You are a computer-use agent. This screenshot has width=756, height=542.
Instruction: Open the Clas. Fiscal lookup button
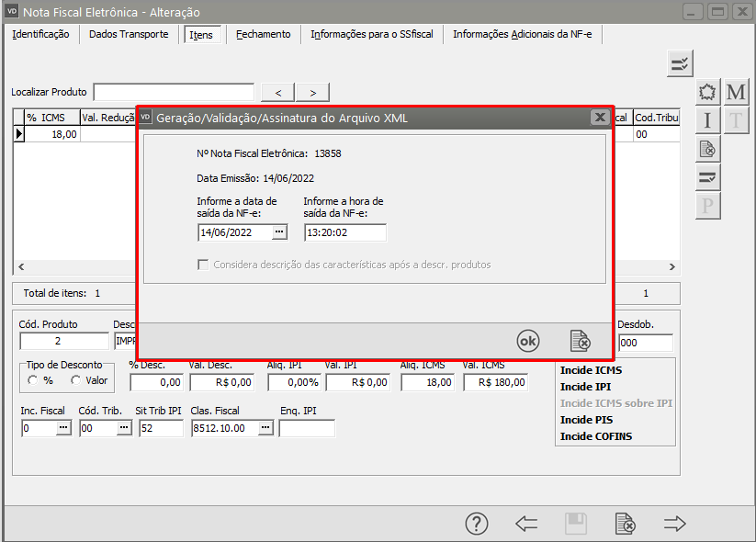coord(265,428)
